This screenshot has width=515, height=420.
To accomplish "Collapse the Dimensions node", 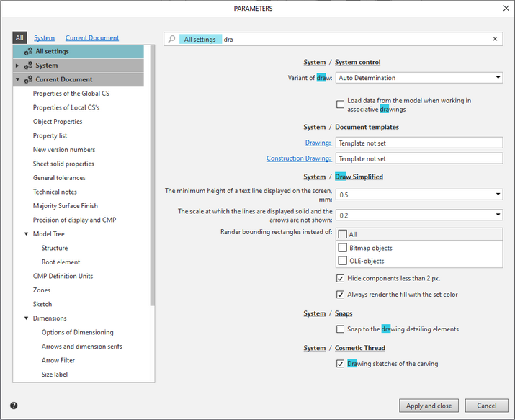I will 26,318.
